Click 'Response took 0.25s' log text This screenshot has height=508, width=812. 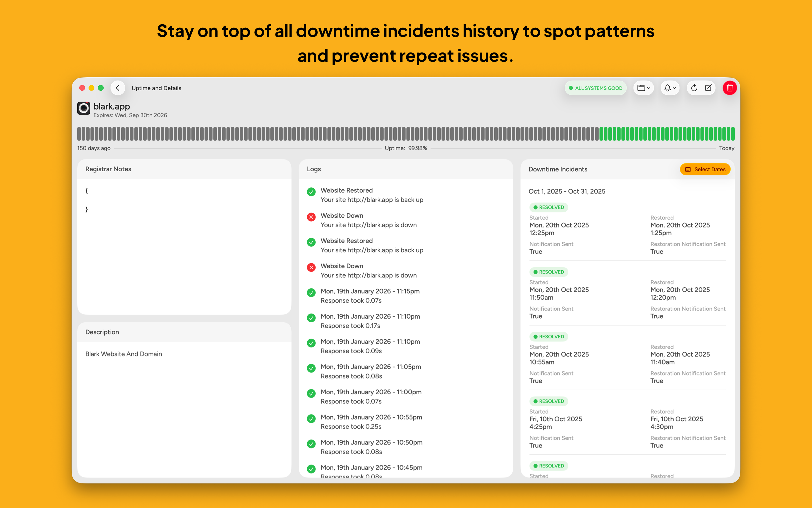tap(351, 426)
